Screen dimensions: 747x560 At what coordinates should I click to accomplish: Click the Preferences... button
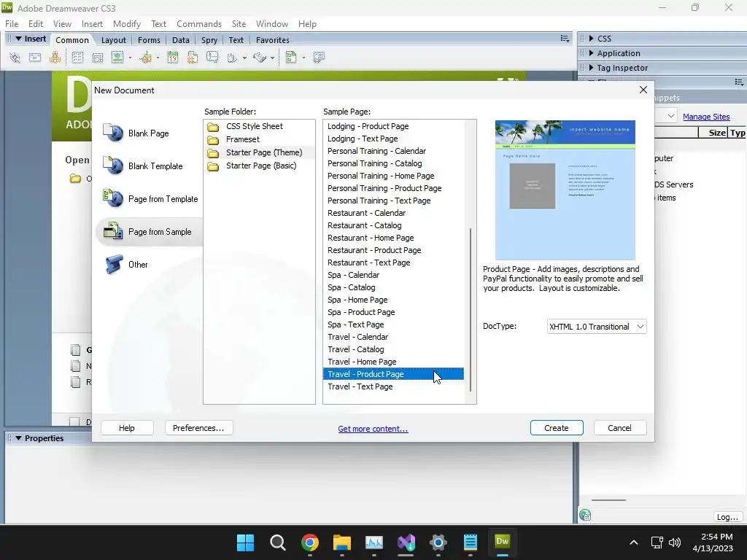pos(198,428)
